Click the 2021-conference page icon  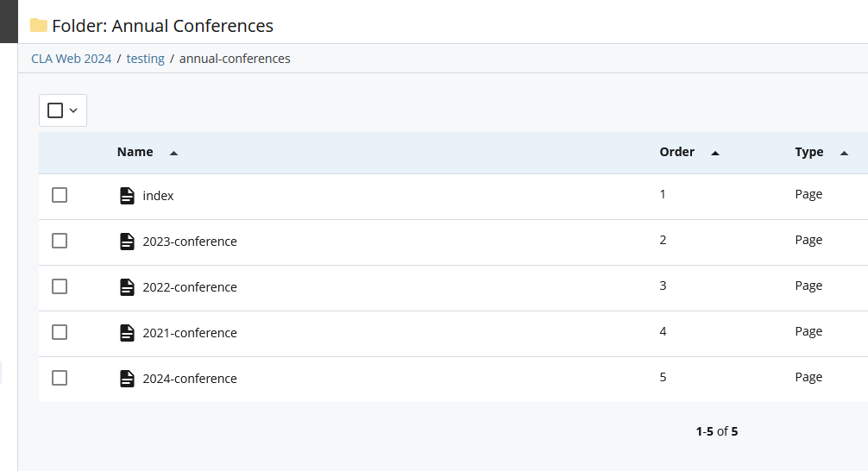[x=127, y=333]
